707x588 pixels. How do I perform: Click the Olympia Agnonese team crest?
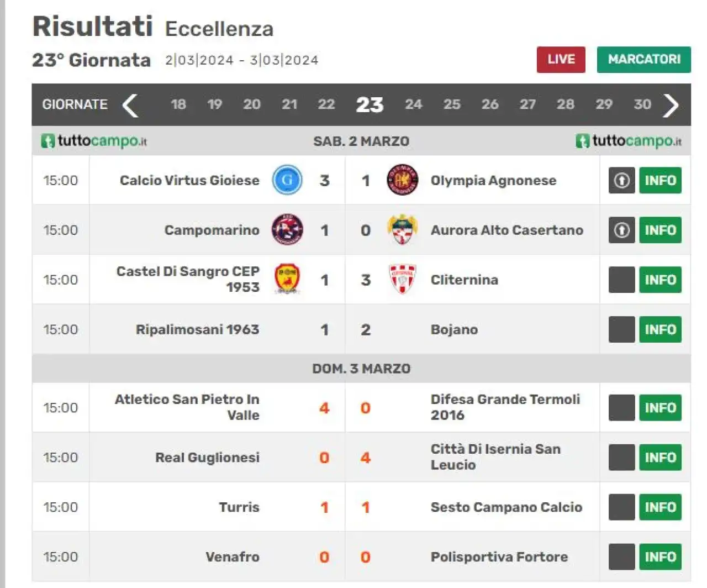coord(402,180)
